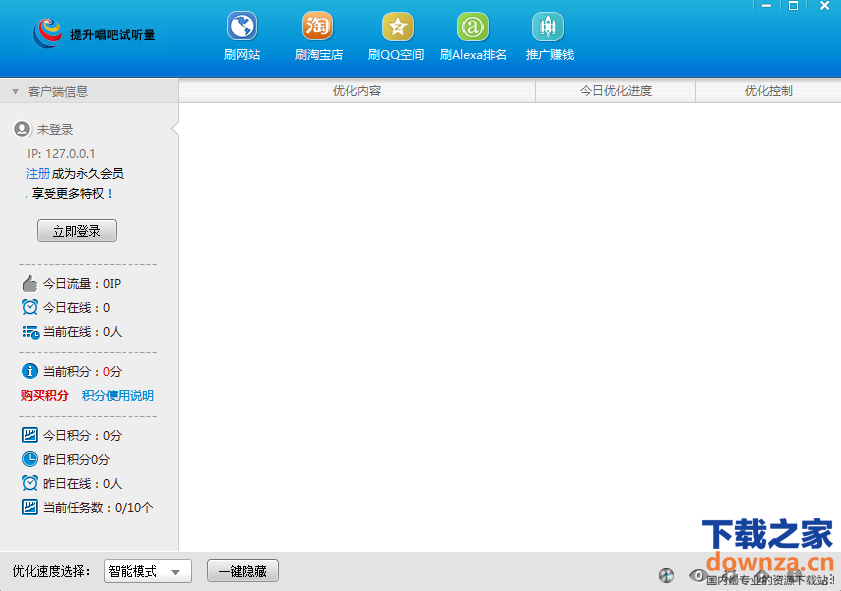Follow the 注册 link
The height and width of the screenshot is (591, 841).
coord(38,173)
